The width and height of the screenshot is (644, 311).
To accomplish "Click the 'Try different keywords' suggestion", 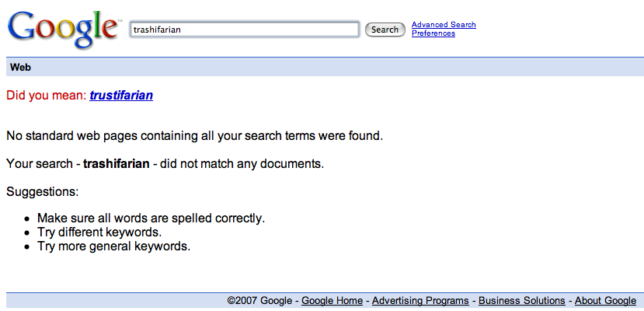I will 99,232.
